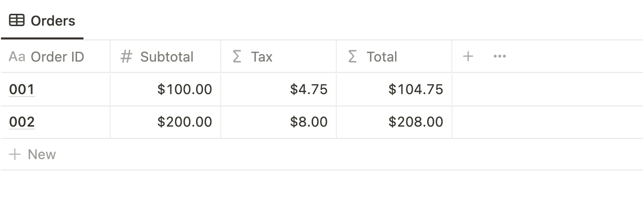Add a new property with plus icon

pos(468,57)
